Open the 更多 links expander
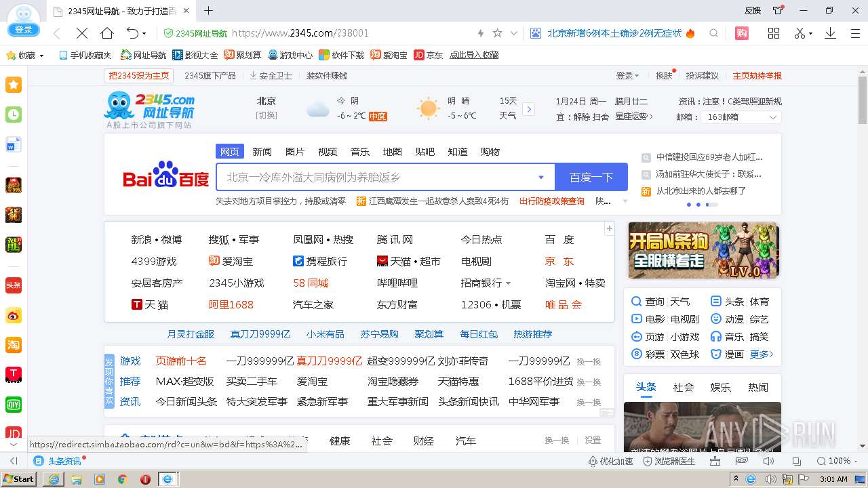 coord(762,354)
